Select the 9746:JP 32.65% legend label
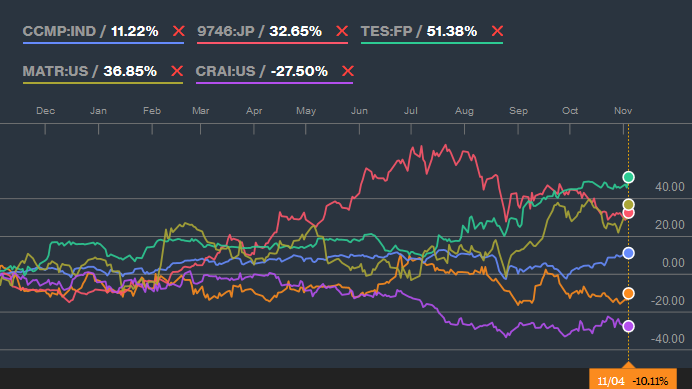 pos(260,31)
